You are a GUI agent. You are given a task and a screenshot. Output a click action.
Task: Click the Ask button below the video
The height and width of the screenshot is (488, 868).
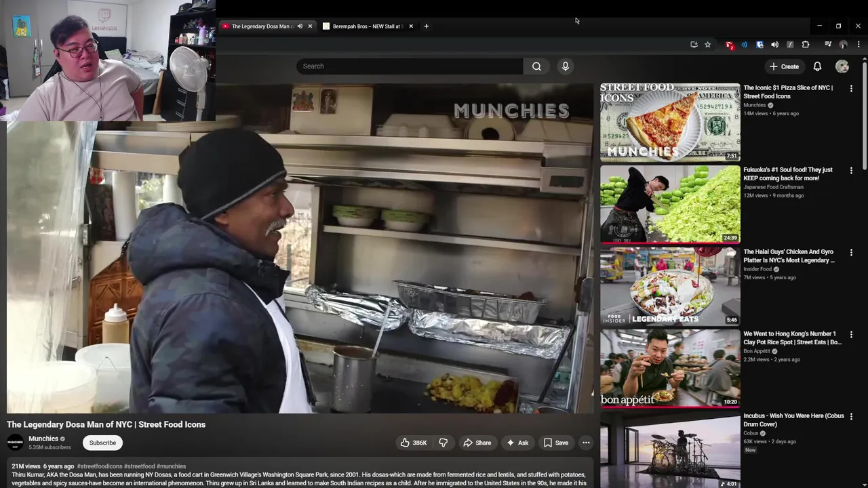(517, 443)
